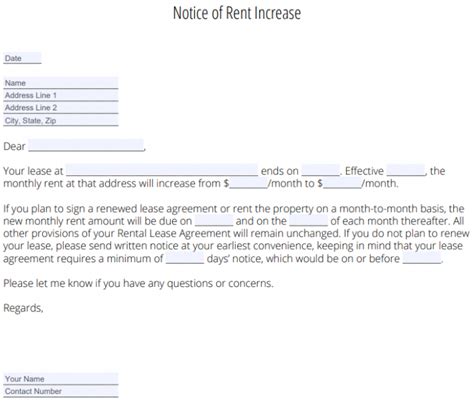Select the recipient Name field
Screen dimensions: 474x418
coord(61,83)
